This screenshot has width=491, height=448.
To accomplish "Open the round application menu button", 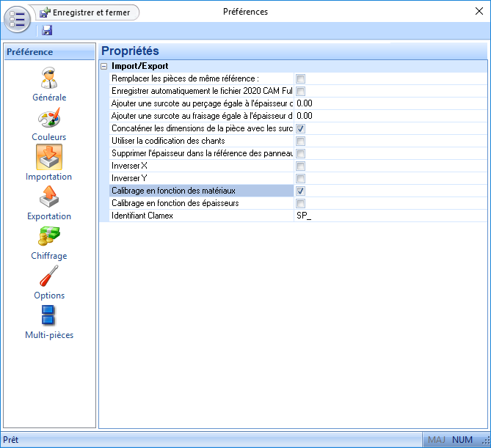I will (x=18, y=18).
